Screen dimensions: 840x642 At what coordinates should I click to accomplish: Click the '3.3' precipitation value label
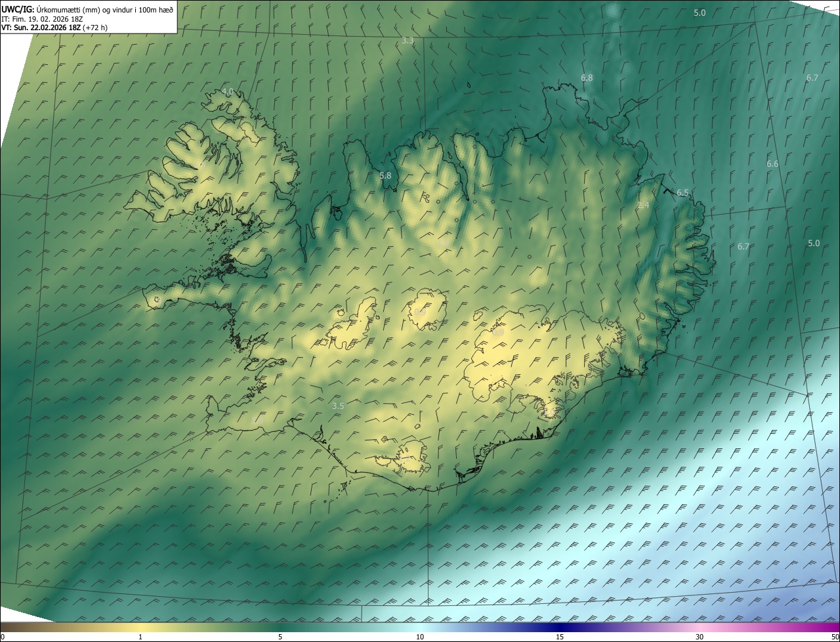(408, 41)
